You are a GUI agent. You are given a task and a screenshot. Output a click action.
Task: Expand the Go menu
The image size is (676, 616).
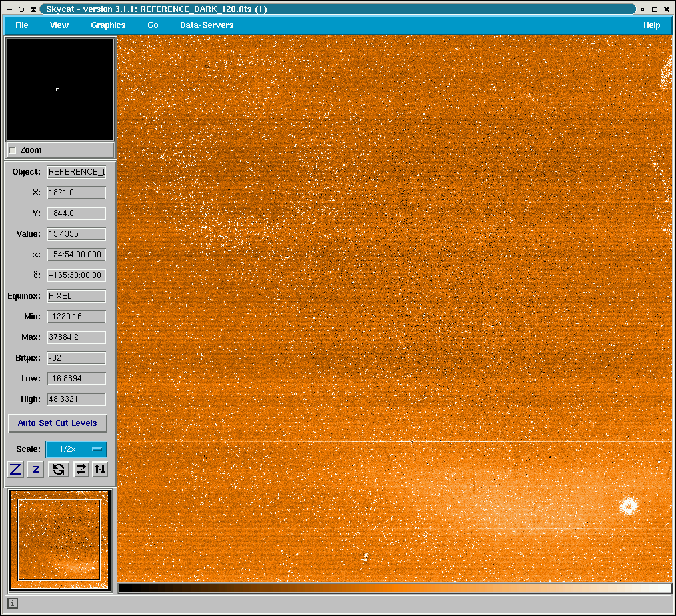153,25
